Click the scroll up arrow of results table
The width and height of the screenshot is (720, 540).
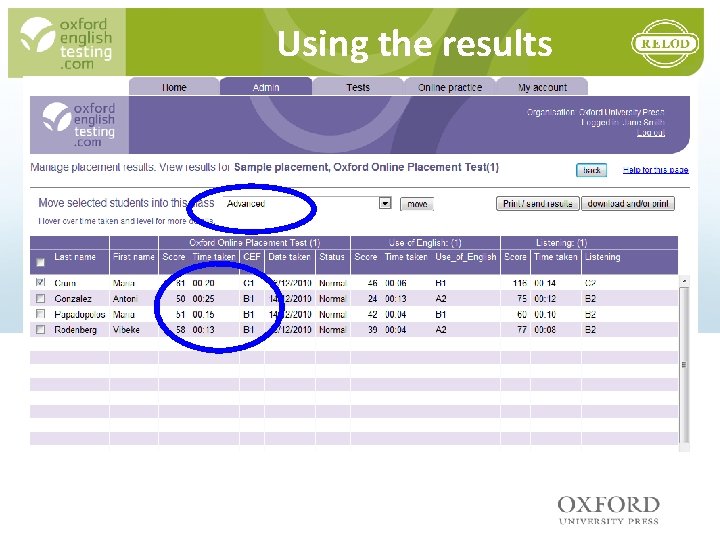684,281
